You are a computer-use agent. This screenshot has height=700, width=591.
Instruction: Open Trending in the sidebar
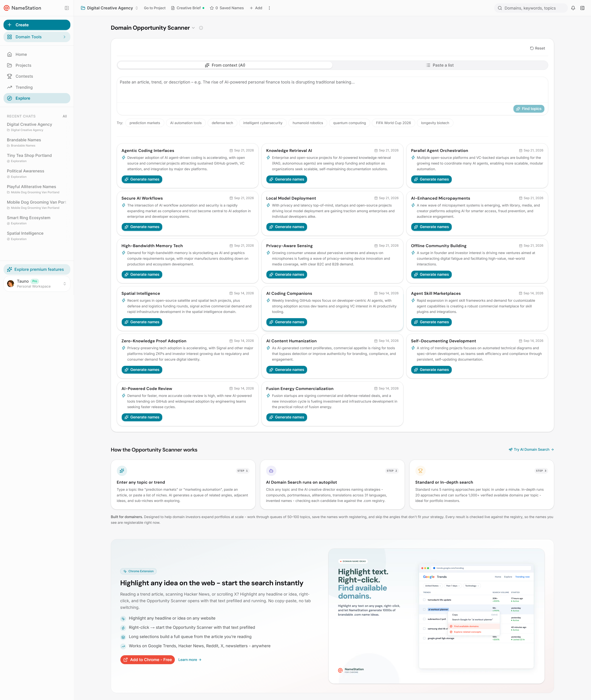(37, 87)
